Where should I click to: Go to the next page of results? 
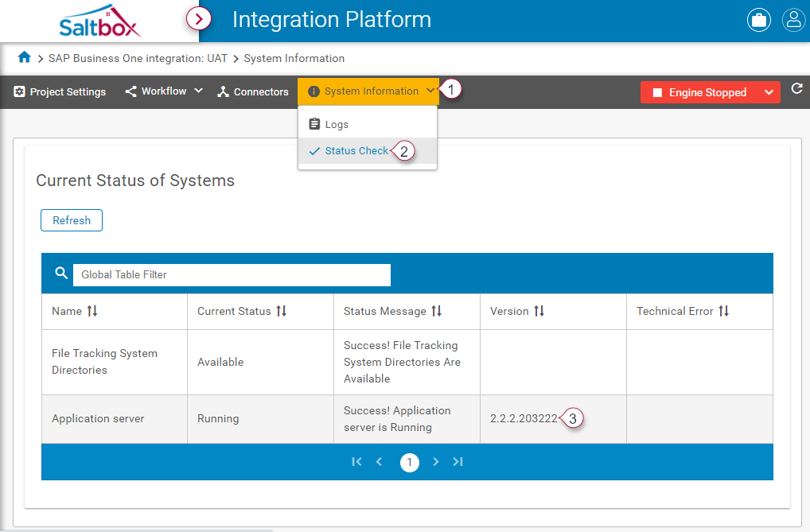pos(436,462)
